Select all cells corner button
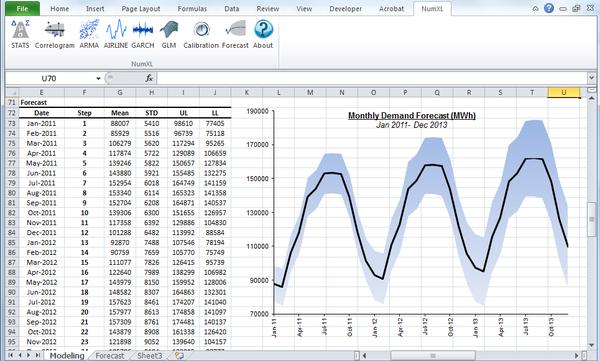The image size is (600, 361). pyautogui.click(x=12, y=92)
